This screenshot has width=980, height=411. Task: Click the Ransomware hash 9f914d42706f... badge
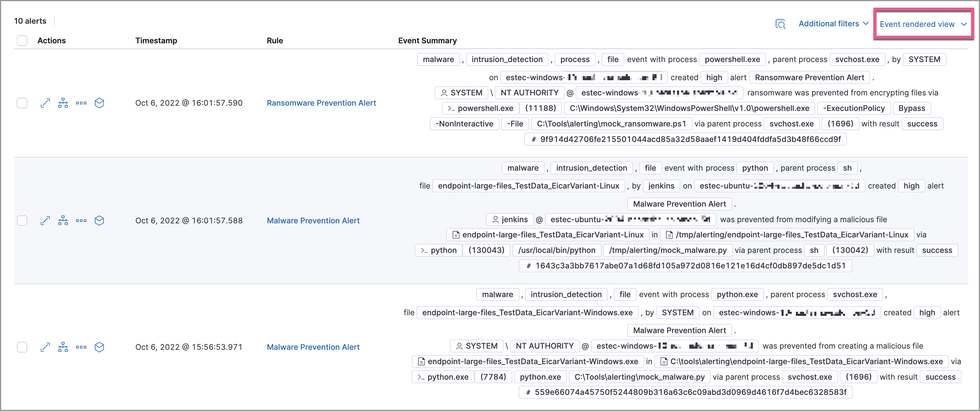[x=686, y=139]
